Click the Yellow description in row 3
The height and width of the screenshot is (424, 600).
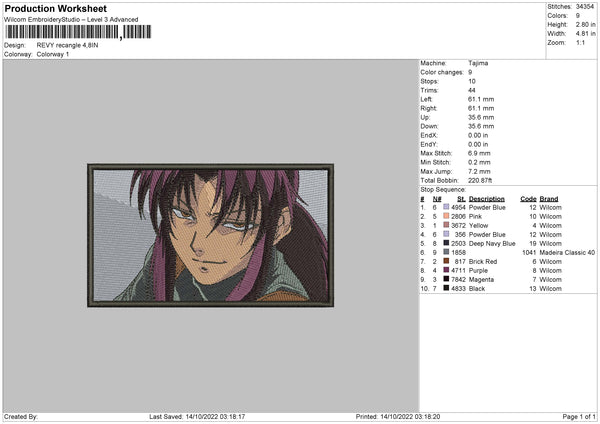point(478,225)
